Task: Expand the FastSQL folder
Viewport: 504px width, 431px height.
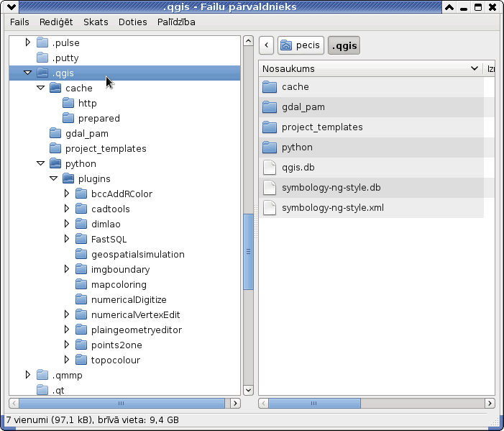Action: (x=67, y=239)
